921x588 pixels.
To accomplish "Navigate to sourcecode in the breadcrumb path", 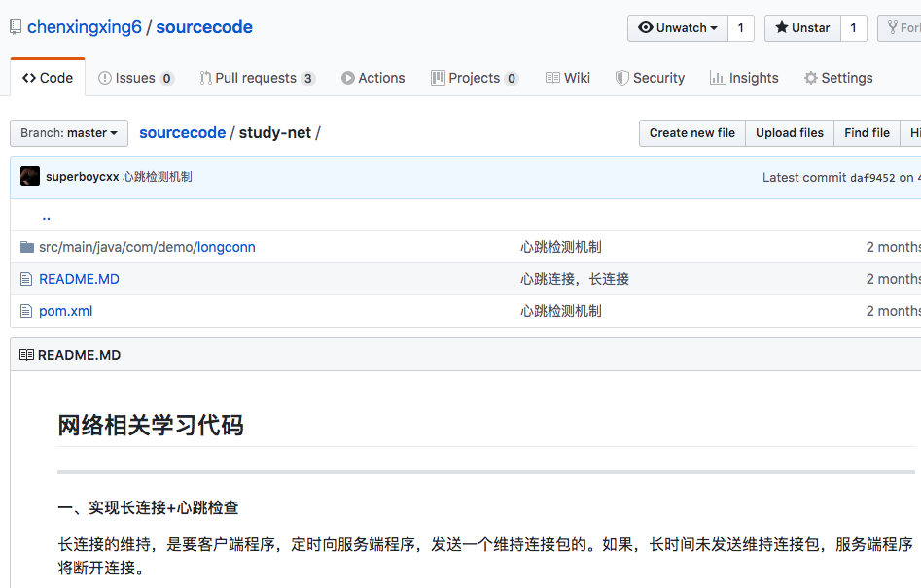I will click(x=182, y=132).
